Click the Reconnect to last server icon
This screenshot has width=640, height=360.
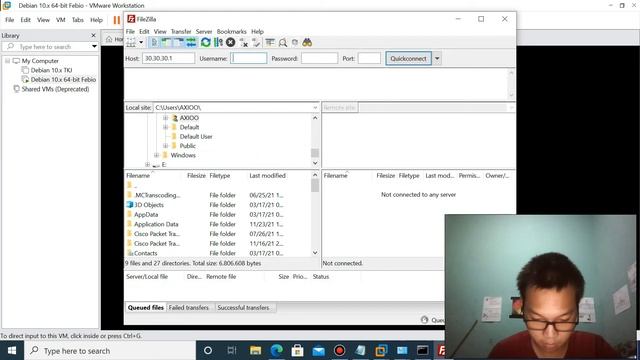[x=256, y=42]
